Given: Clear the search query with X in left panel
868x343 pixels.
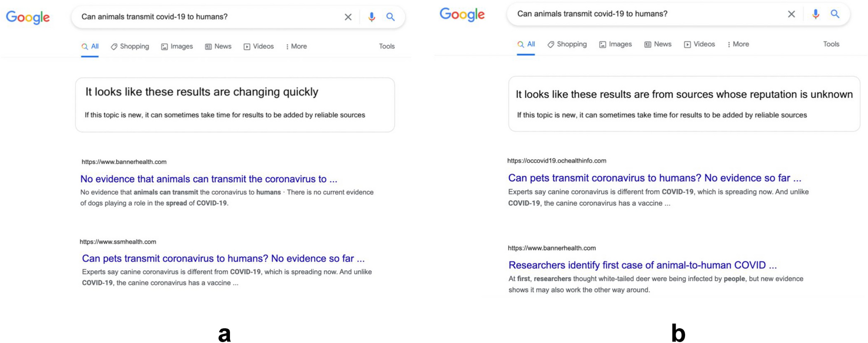Looking at the screenshot, I should click(x=348, y=17).
